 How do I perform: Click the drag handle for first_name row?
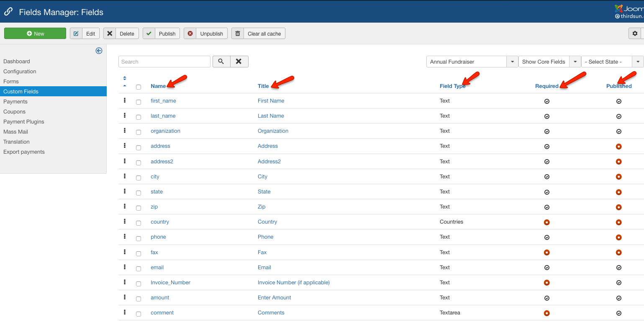[x=125, y=100]
